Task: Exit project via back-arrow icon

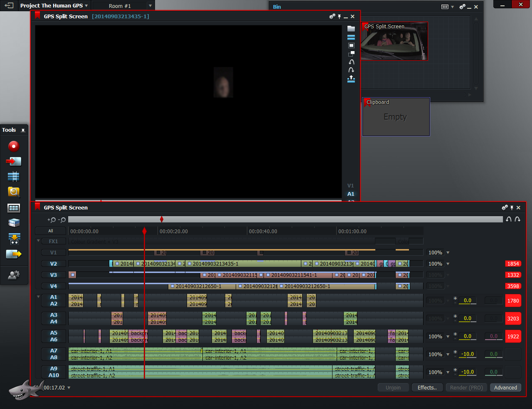Action: (9, 5)
